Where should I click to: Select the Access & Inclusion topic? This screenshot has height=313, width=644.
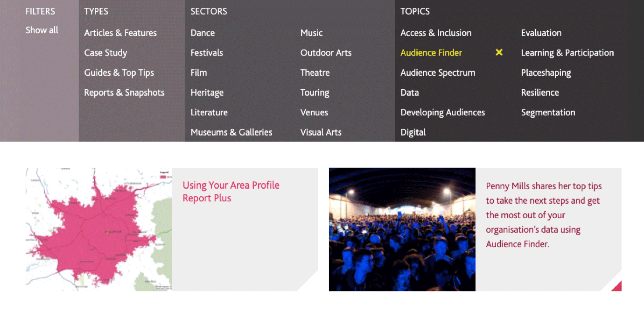(436, 33)
